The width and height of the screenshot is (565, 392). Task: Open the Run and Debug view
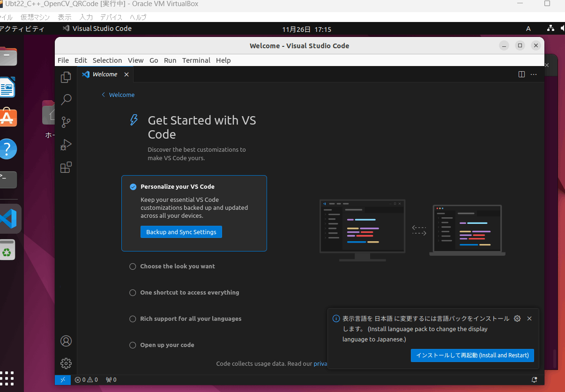66,145
